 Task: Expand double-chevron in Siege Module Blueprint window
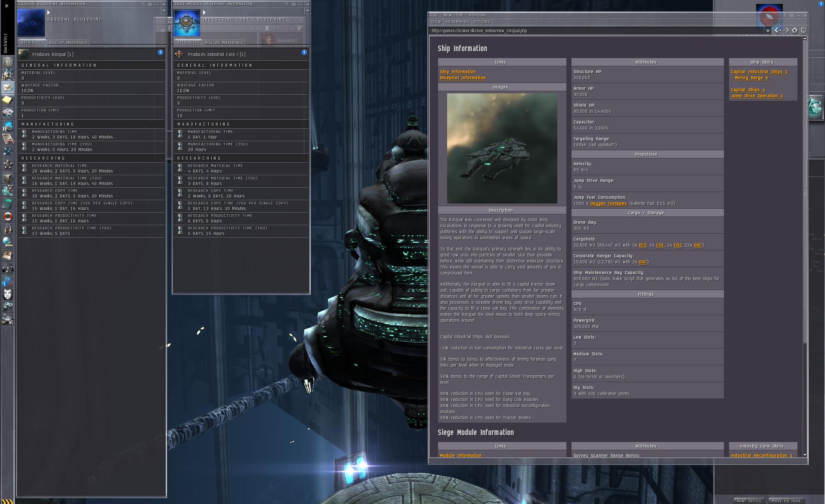coord(307,10)
